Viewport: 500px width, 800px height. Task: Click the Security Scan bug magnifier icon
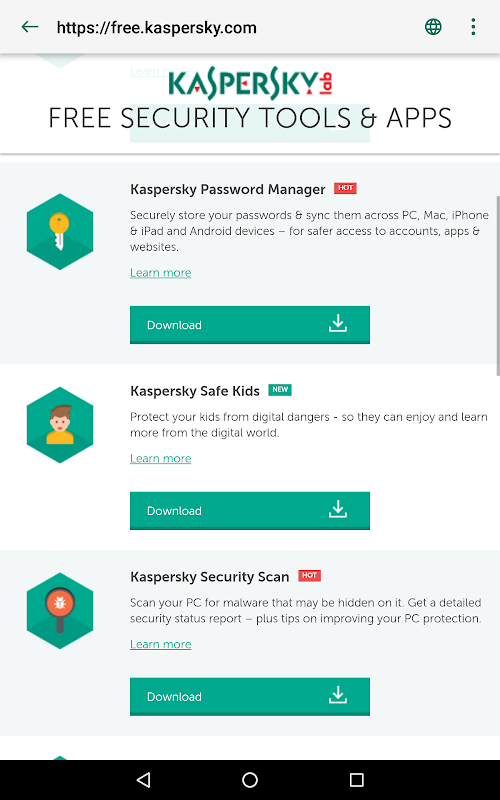click(60, 610)
